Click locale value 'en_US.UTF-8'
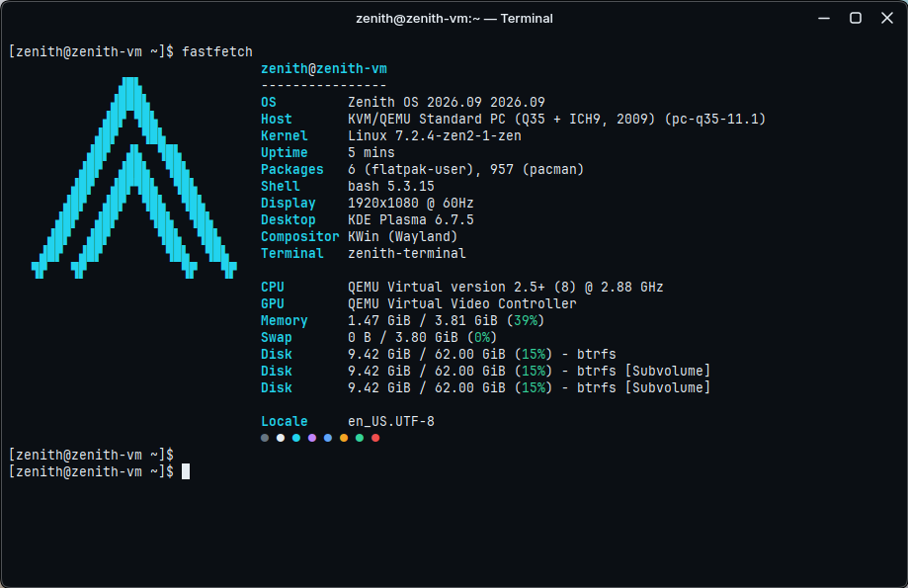 [x=391, y=421]
